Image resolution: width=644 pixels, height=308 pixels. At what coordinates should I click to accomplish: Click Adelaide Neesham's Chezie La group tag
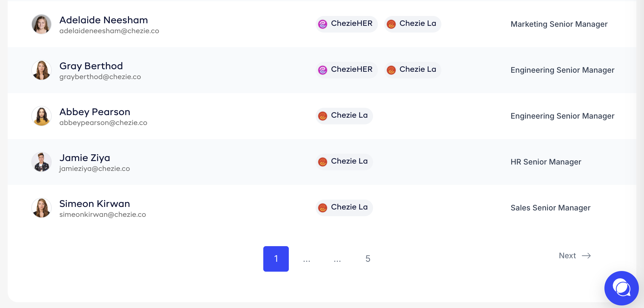click(413, 24)
